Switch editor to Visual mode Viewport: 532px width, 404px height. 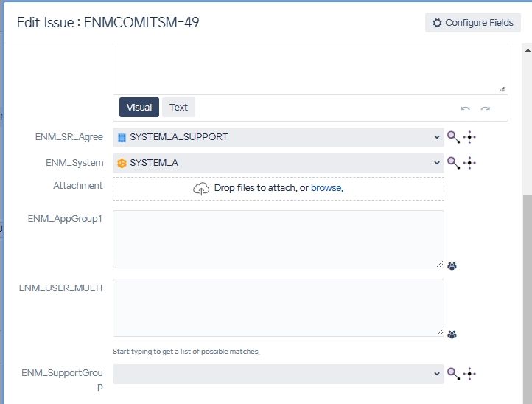(139, 108)
